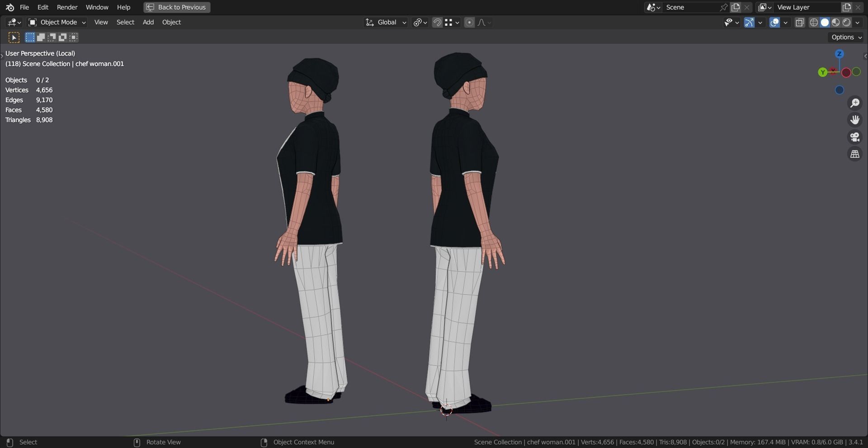
Task: Toggle X-Ray mode in the header
Action: pyautogui.click(x=800, y=22)
